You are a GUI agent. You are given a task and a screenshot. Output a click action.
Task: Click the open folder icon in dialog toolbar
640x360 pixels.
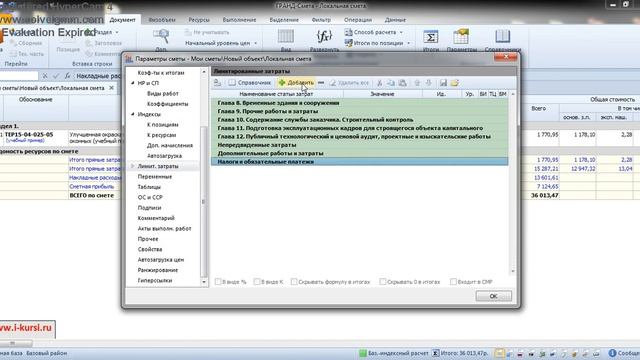(x=455, y=83)
